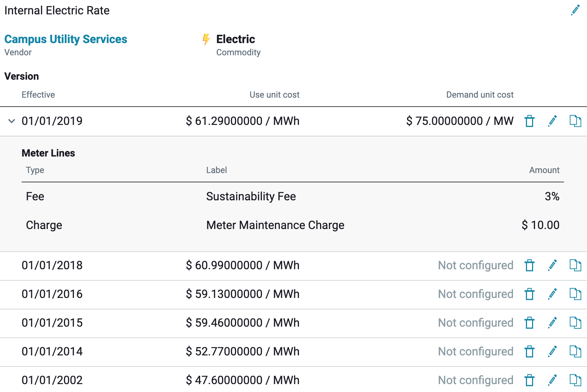Duplicate the 01/01/2015 rate version

tap(576, 323)
